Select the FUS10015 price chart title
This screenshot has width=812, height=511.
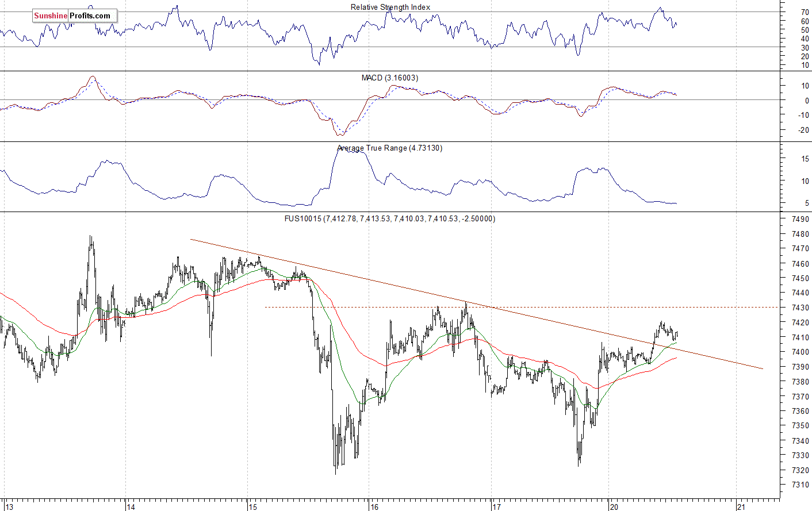coord(390,218)
